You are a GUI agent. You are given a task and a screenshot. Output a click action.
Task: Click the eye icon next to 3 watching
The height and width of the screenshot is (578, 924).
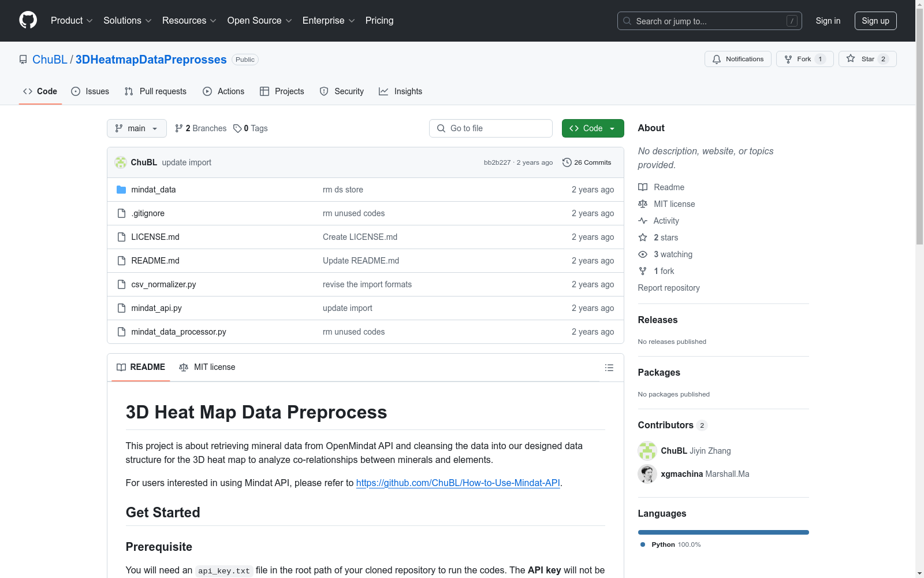click(x=643, y=254)
